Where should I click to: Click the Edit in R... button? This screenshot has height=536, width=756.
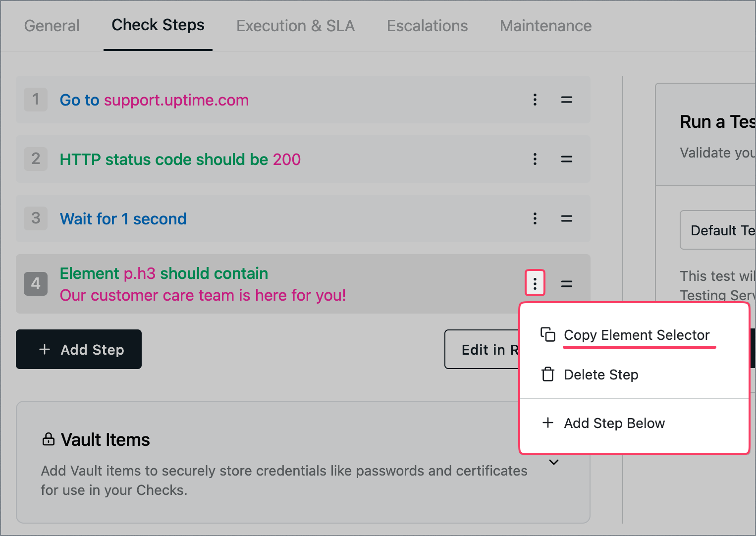click(482, 350)
